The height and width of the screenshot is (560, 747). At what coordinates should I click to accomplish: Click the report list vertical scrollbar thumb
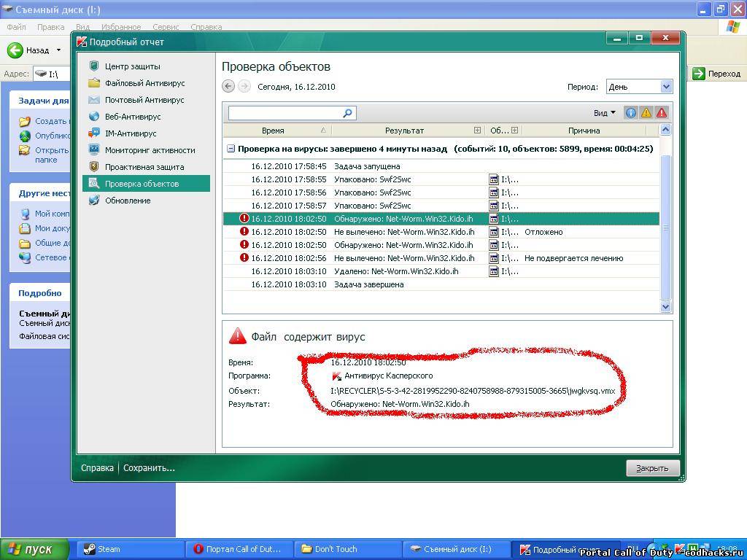click(x=665, y=227)
